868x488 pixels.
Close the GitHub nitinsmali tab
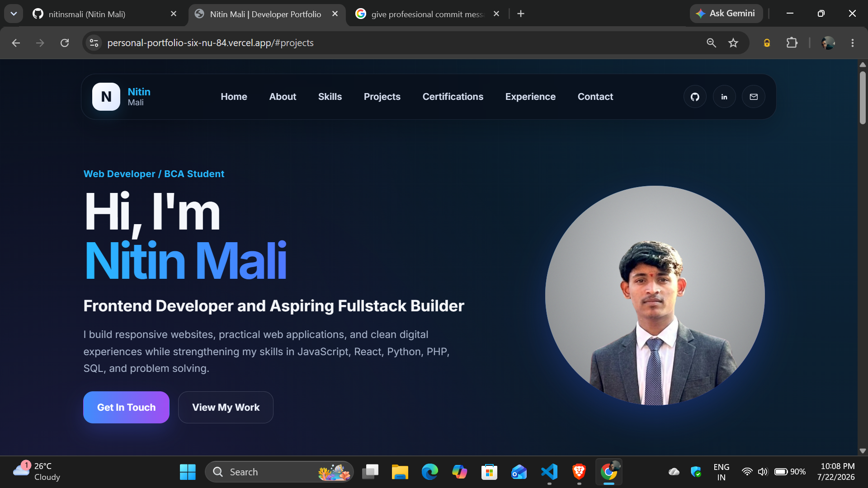click(174, 14)
